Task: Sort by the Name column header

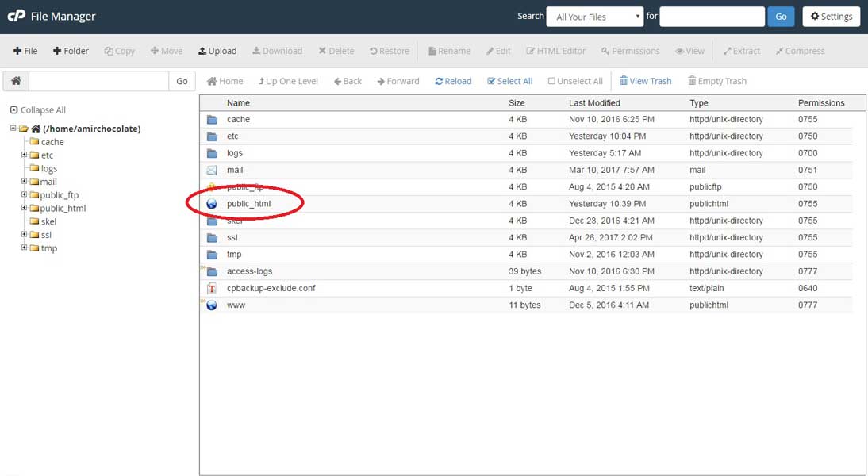Action: tap(238, 103)
